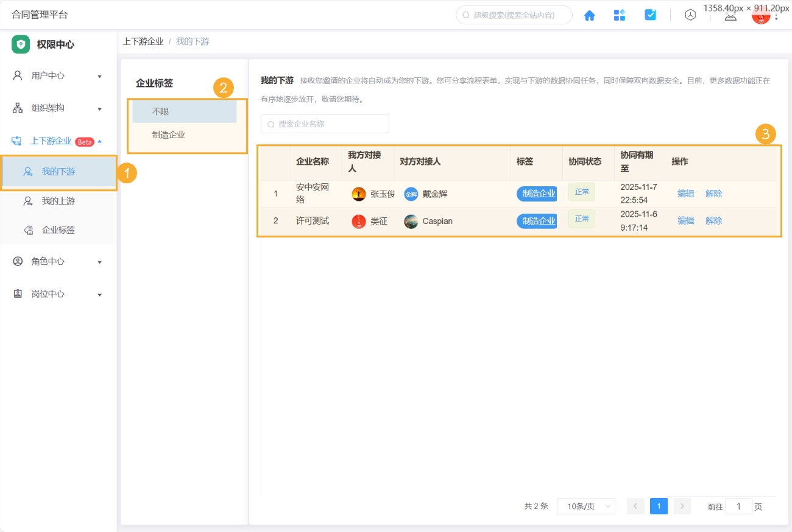This screenshot has width=792, height=532.
Task: Click the apps grid icon in top bar
Action: pos(620,15)
